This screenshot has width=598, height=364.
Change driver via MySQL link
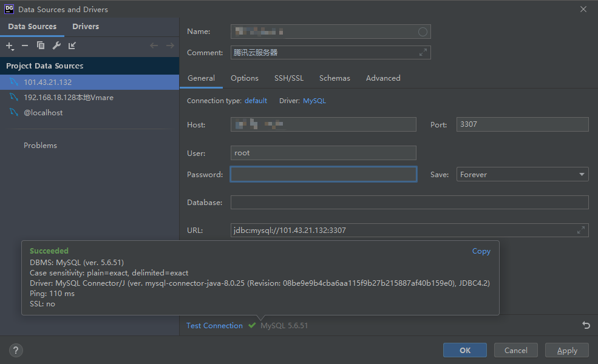pyautogui.click(x=314, y=101)
